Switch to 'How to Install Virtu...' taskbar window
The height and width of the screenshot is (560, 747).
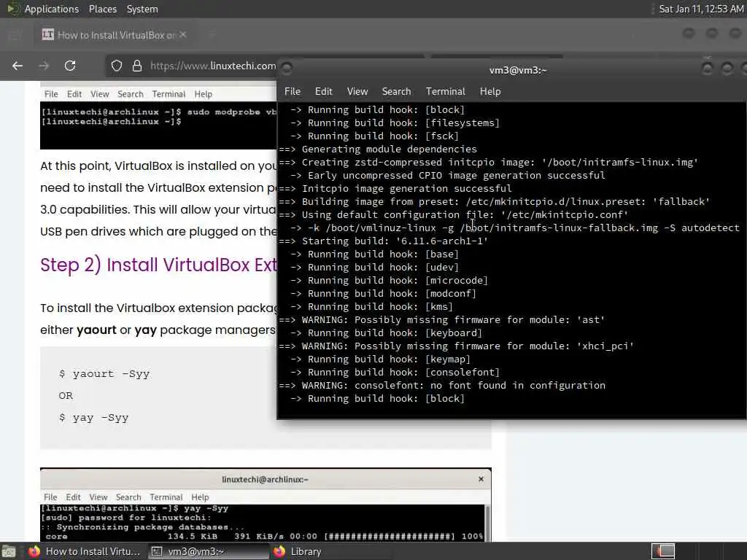tap(85, 551)
